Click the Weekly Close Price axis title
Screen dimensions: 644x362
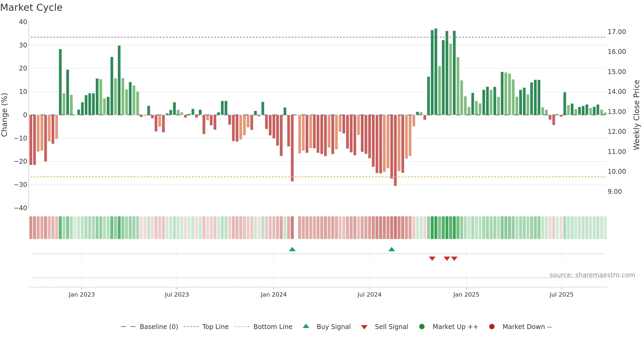click(636, 115)
